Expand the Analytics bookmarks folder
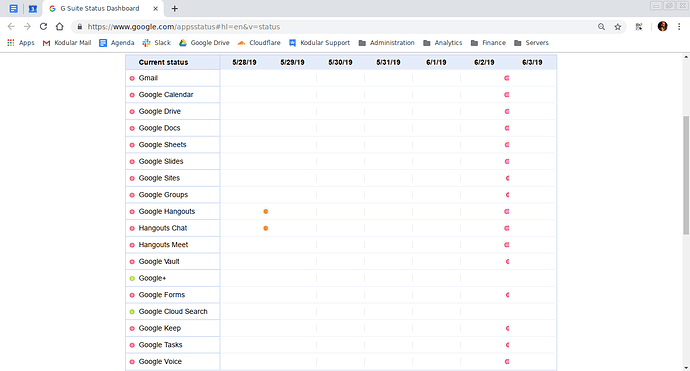690x371 pixels. click(x=443, y=43)
